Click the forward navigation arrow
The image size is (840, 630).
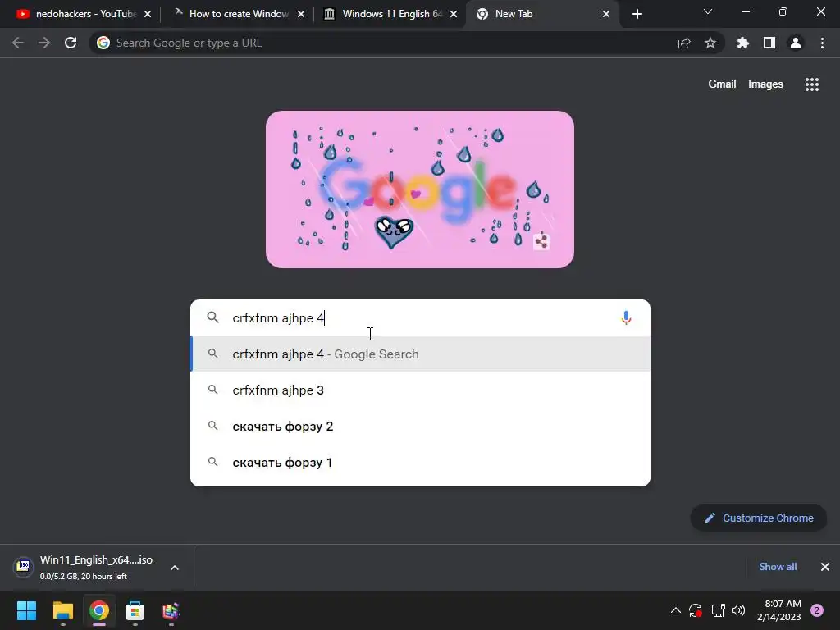pos(44,43)
